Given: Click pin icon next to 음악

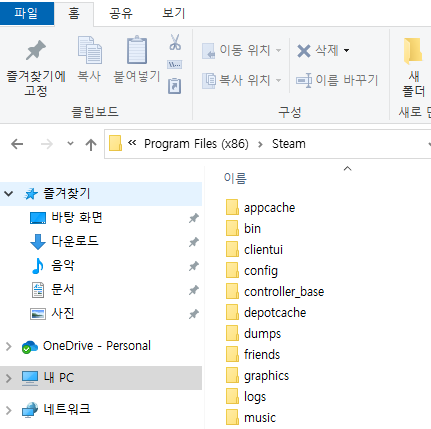Looking at the screenshot, I should (194, 266).
